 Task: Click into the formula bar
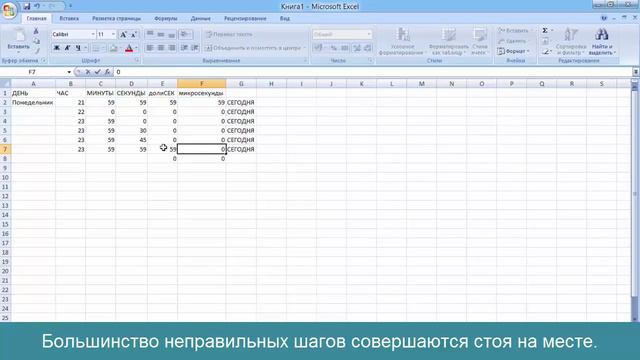pyautogui.click(x=373, y=72)
